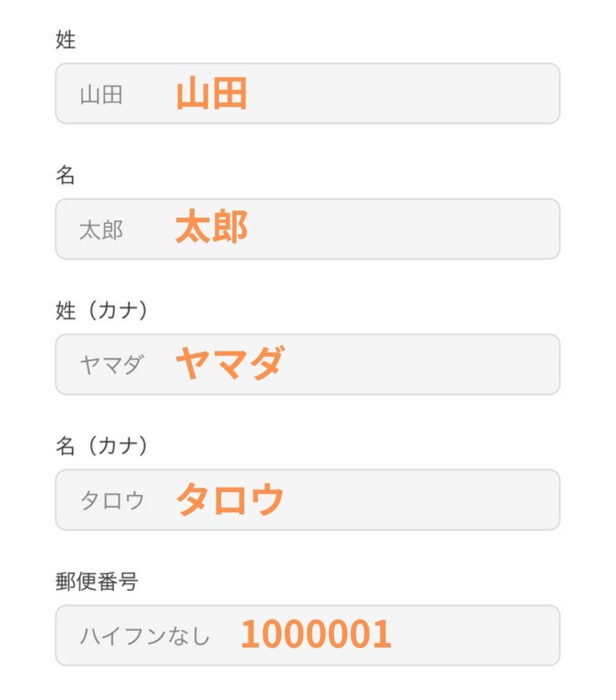Image resolution: width=616 pixels, height=700 pixels.
Task: Click the 姓（カナ） label text
Action: tap(102, 311)
